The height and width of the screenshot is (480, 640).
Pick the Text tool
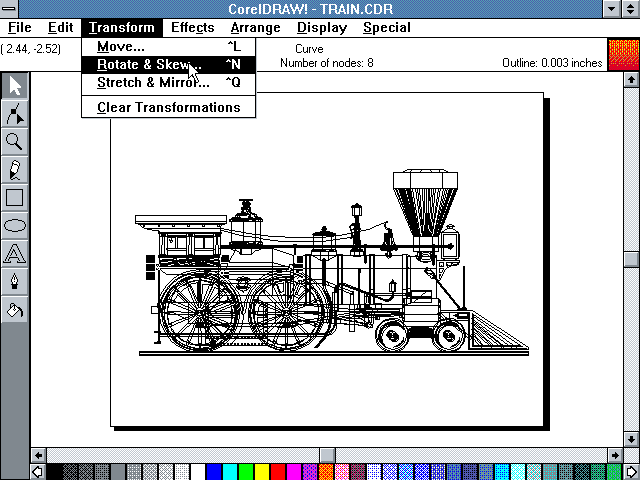pos(15,253)
